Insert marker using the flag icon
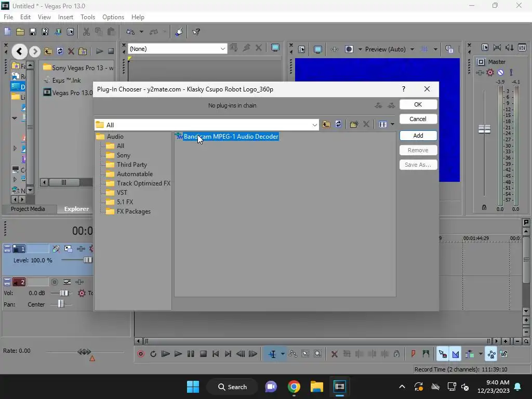 point(413,354)
